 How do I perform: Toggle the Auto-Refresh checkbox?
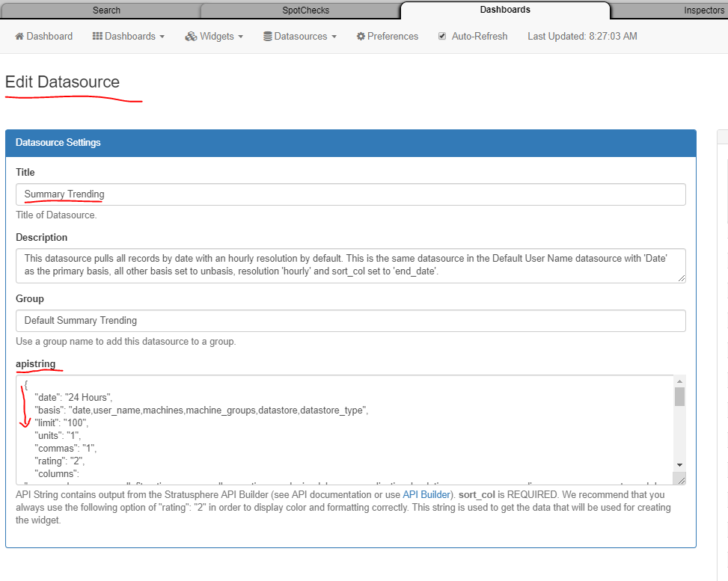click(442, 36)
